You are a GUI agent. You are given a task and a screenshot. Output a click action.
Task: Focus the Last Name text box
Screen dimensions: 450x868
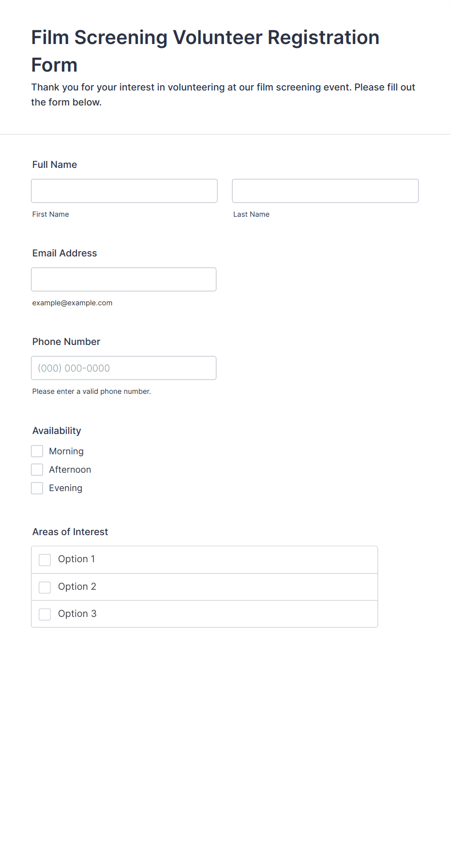(x=325, y=191)
